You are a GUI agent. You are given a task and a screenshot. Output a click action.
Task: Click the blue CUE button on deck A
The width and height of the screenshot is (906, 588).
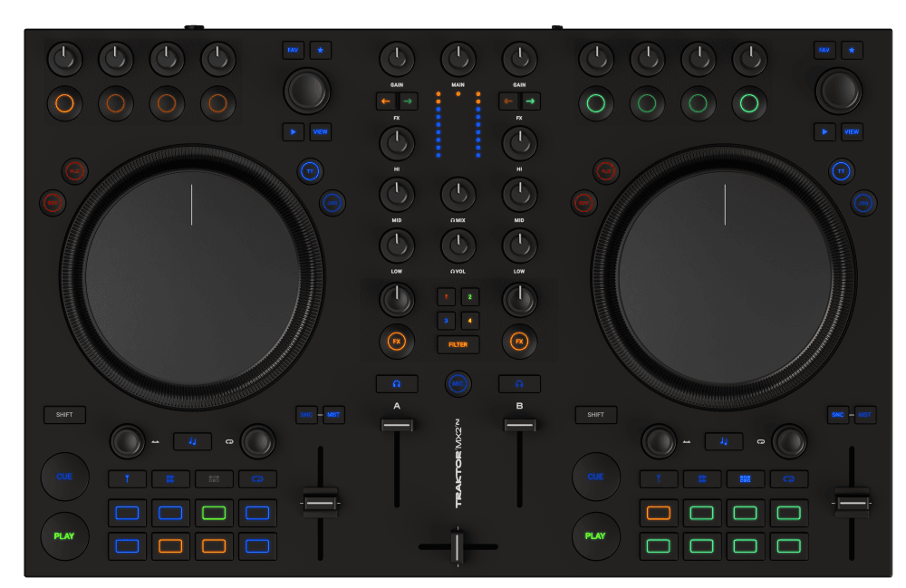(64, 477)
